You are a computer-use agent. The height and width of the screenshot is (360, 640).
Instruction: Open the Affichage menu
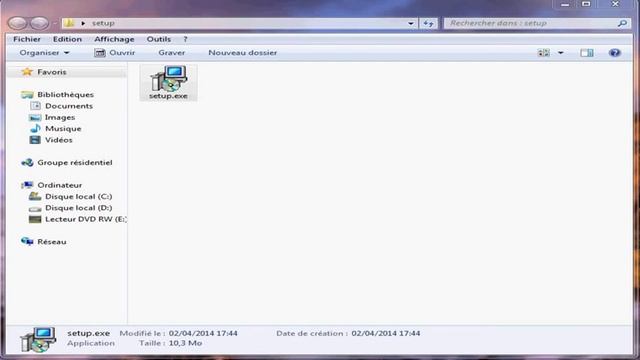[114, 39]
